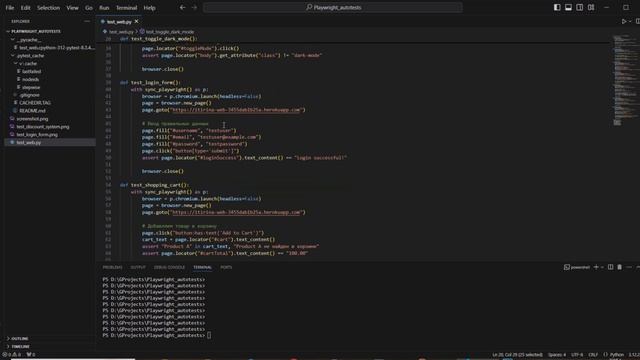Open screenshot.png in the explorer
Image resolution: width=640 pixels, height=360 pixels.
32,119
